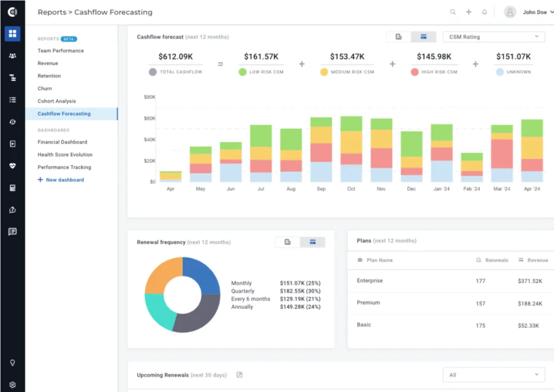Click the calculator icon in left rail
554x392 pixels.
(x=12, y=188)
